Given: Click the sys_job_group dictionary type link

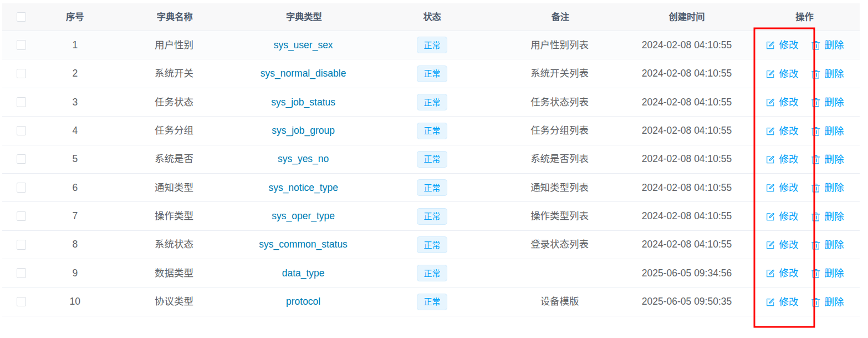Looking at the screenshot, I should tap(303, 130).
